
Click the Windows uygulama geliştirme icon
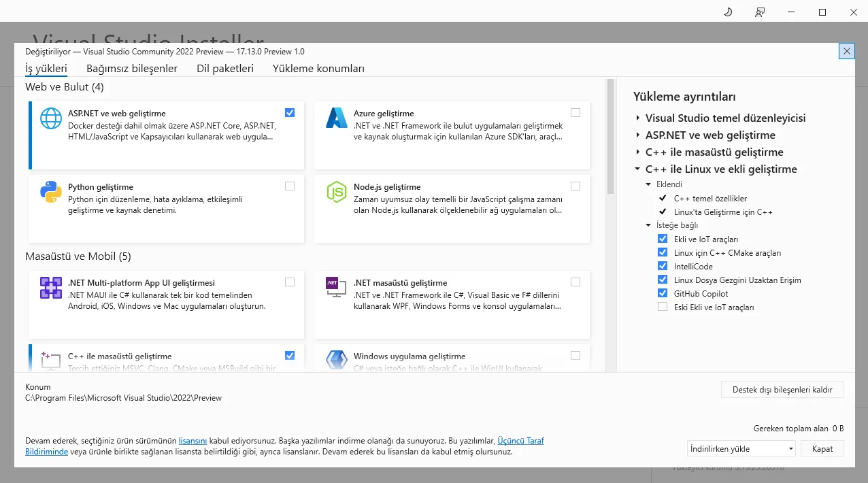tap(337, 361)
